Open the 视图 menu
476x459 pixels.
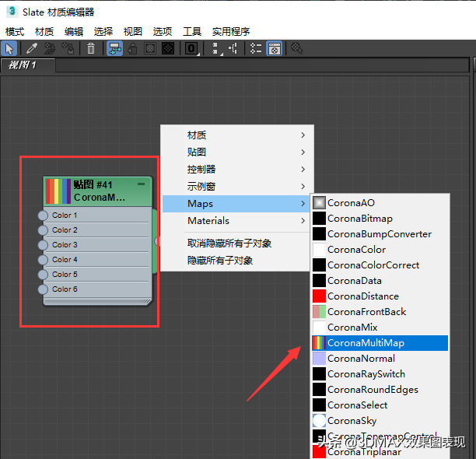point(133,32)
